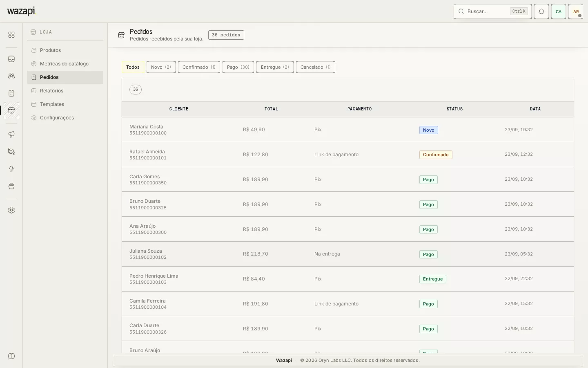
Task: Open Ana Araújo's order
Action: point(348,229)
